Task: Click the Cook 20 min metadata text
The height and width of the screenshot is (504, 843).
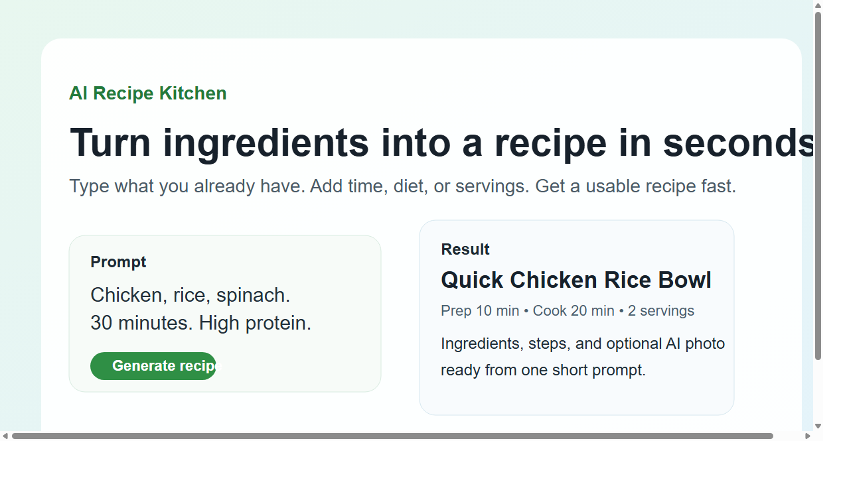Action: [574, 310]
